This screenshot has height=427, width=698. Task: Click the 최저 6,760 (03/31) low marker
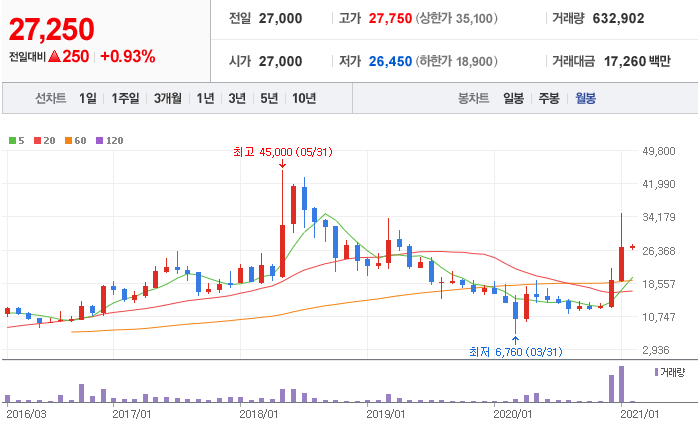click(x=515, y=352)
